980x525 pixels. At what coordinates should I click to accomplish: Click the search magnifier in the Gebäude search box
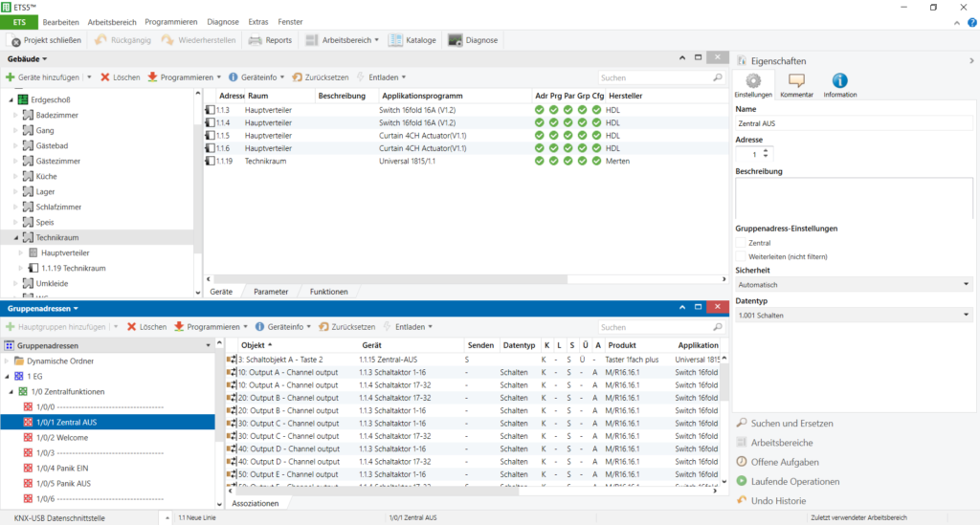coord(718,77)
